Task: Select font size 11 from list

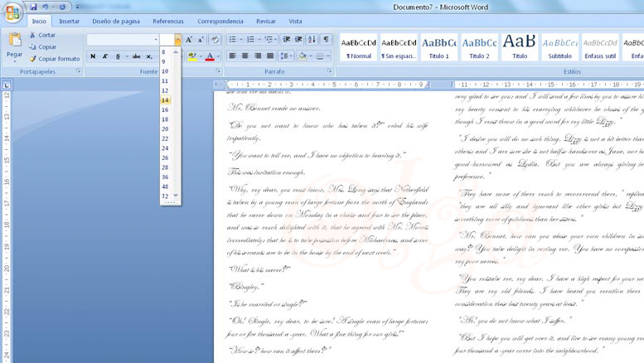Action: (x=166, y=81)
